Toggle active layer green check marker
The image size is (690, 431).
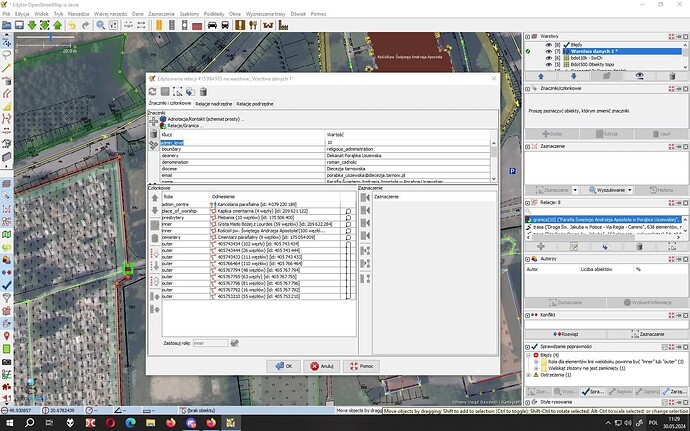tap(528, 52)
